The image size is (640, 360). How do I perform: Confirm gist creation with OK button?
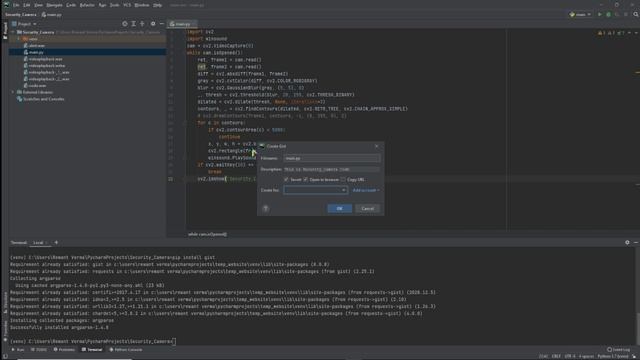pyautogui.click(x=339, y=209)
